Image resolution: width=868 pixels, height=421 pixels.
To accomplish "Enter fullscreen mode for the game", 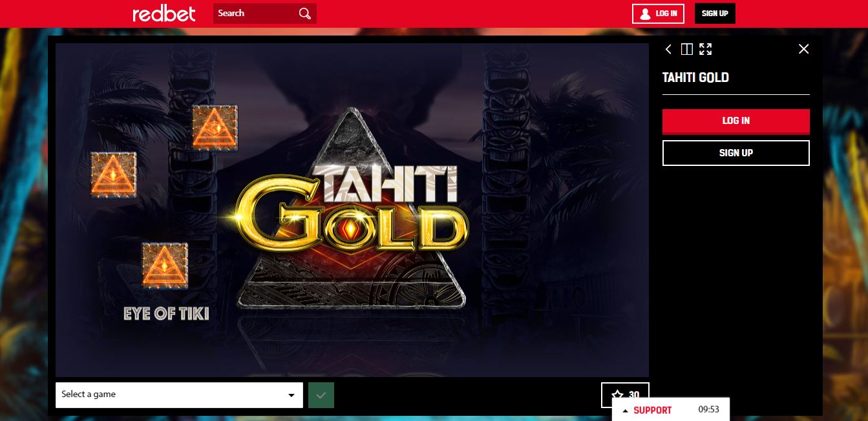I will [x=705, y=49].
